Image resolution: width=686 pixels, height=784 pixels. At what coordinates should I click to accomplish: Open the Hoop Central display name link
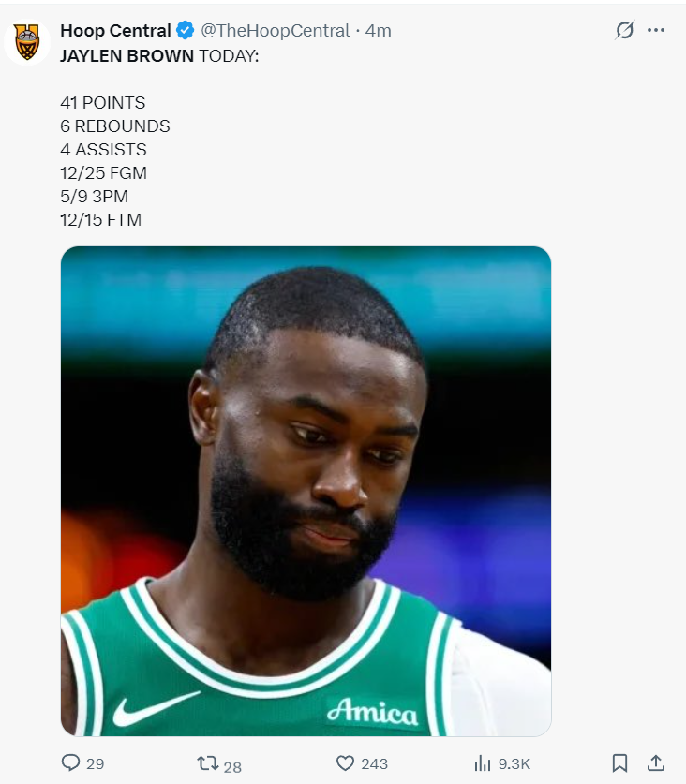pos(115,31)
